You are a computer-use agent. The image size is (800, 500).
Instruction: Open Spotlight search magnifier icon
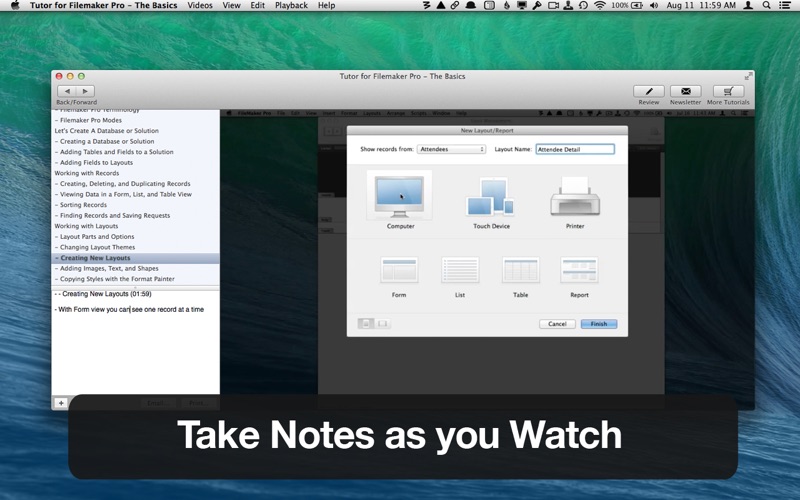766,5
